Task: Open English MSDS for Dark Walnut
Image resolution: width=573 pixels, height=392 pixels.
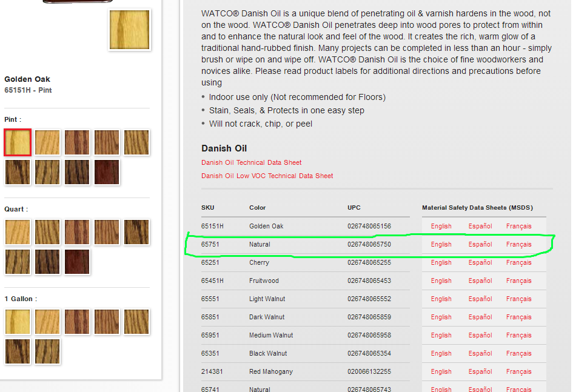Action: [441, 317]
